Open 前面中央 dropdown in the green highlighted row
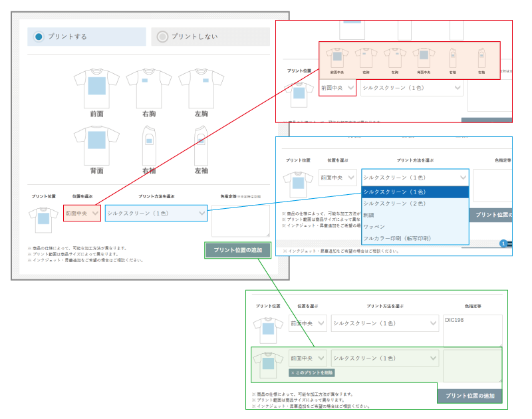The height and width of the screenshot is (419, 532). click(308, 358)
